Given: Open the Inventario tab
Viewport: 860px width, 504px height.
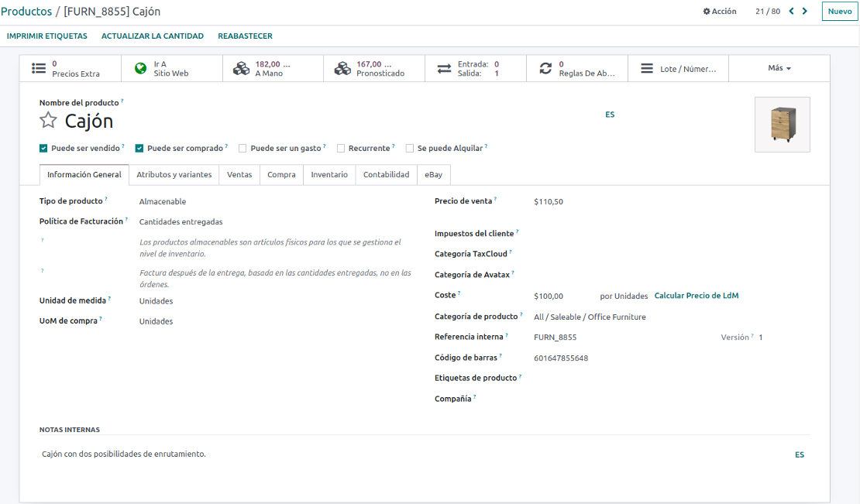Looking at the screenshot, I should [x=329, y=175].
